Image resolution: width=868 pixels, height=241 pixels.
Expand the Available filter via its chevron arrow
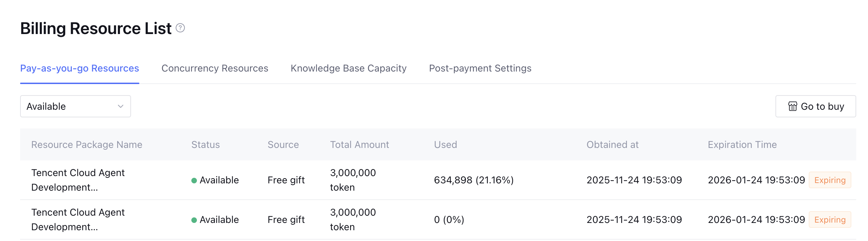tap(121, 106)
